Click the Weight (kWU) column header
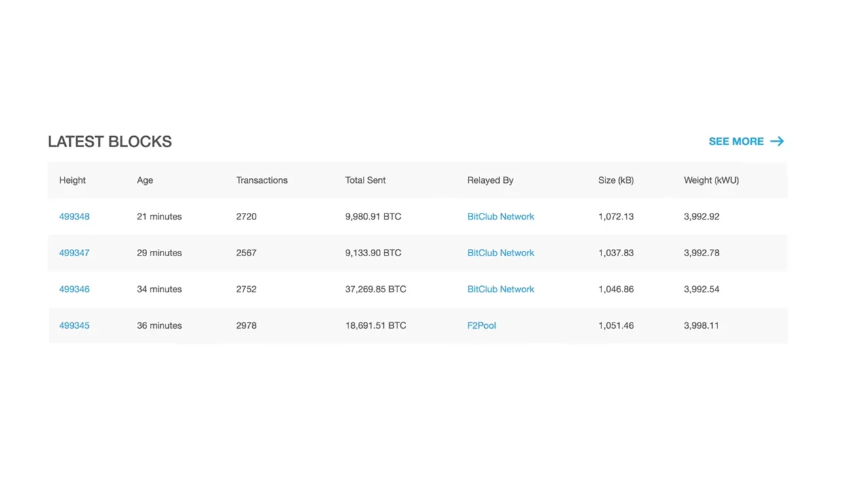 (x=711, y=180)
